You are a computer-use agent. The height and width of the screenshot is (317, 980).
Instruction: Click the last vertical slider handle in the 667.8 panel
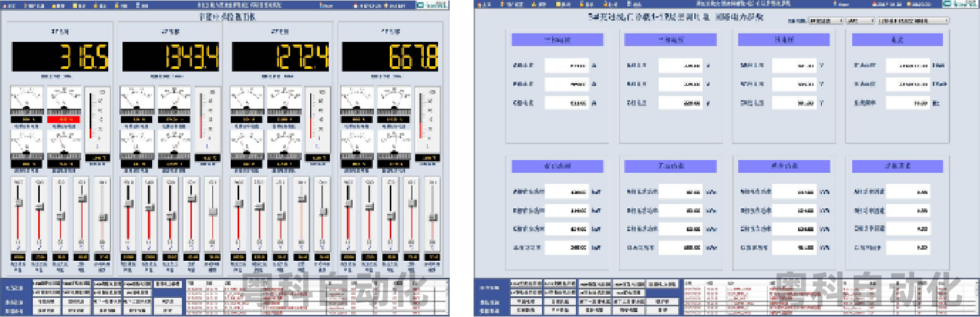point(433,217)
